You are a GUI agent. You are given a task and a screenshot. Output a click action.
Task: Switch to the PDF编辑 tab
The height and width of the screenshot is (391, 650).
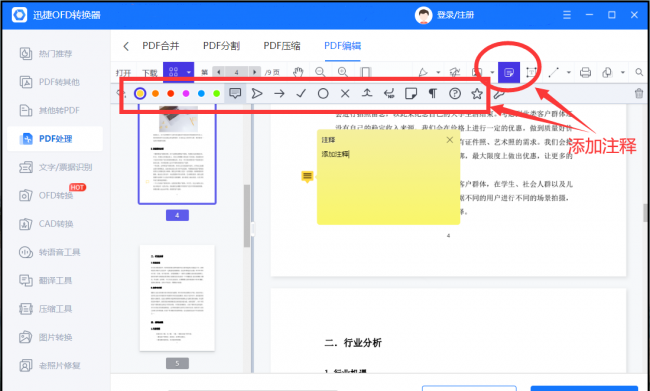coord(342,46)
